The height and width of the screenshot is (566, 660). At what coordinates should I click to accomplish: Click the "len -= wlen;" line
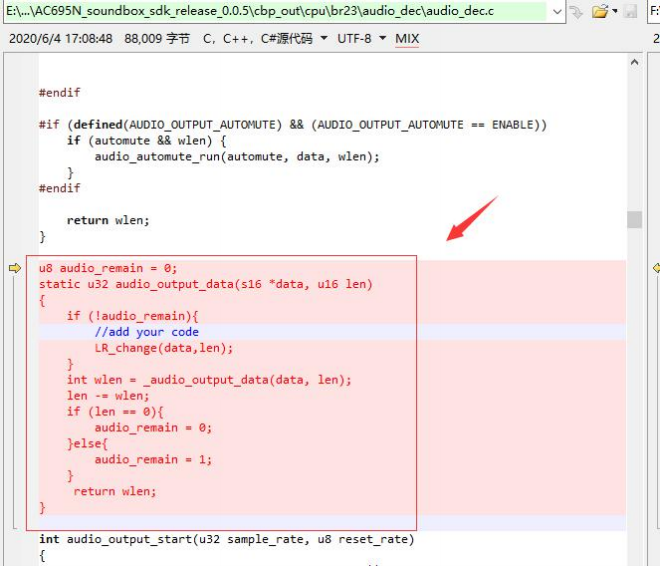click(x=108, y=396)
